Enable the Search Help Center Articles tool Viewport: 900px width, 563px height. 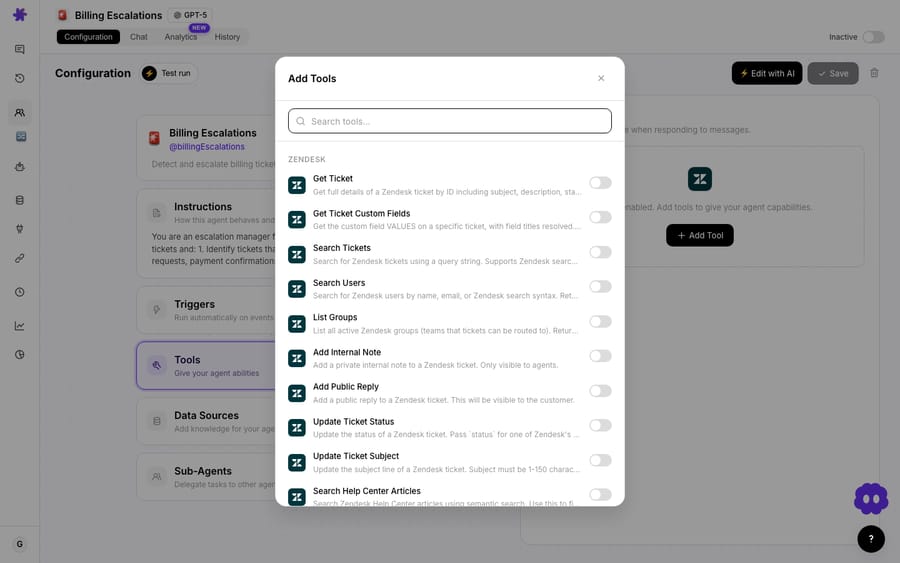click(x=600, y=495)
